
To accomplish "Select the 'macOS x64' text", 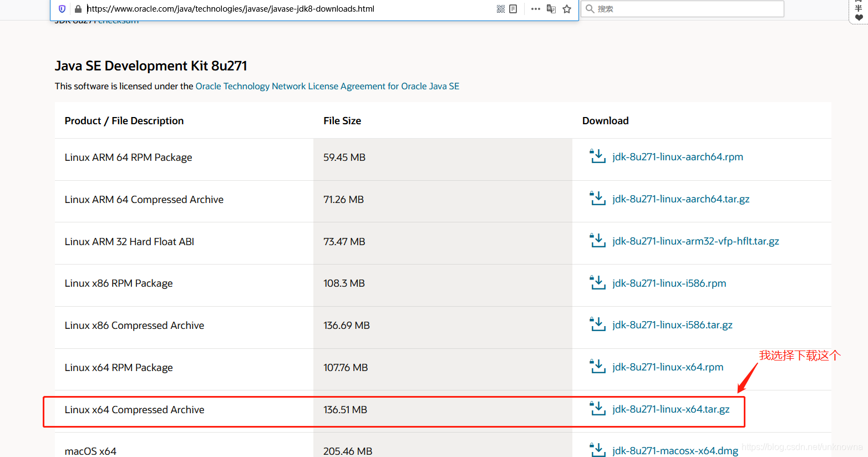I will [x=90, y=451].
